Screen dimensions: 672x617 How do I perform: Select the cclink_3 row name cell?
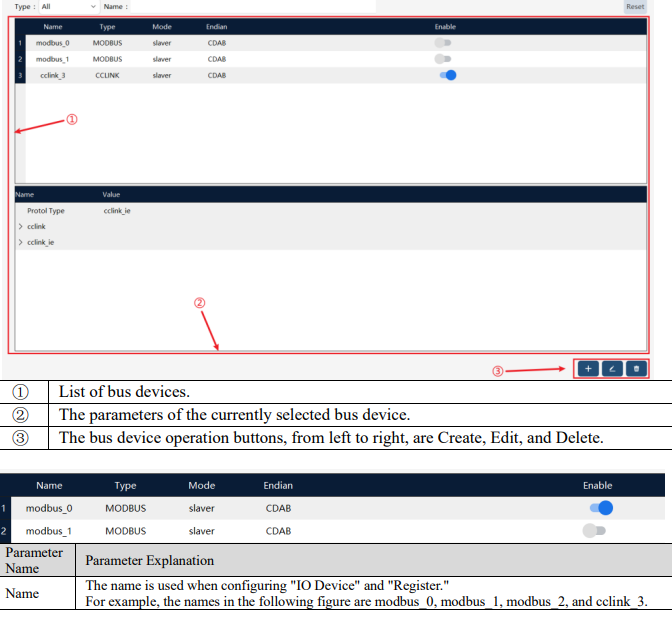[53, 75]
